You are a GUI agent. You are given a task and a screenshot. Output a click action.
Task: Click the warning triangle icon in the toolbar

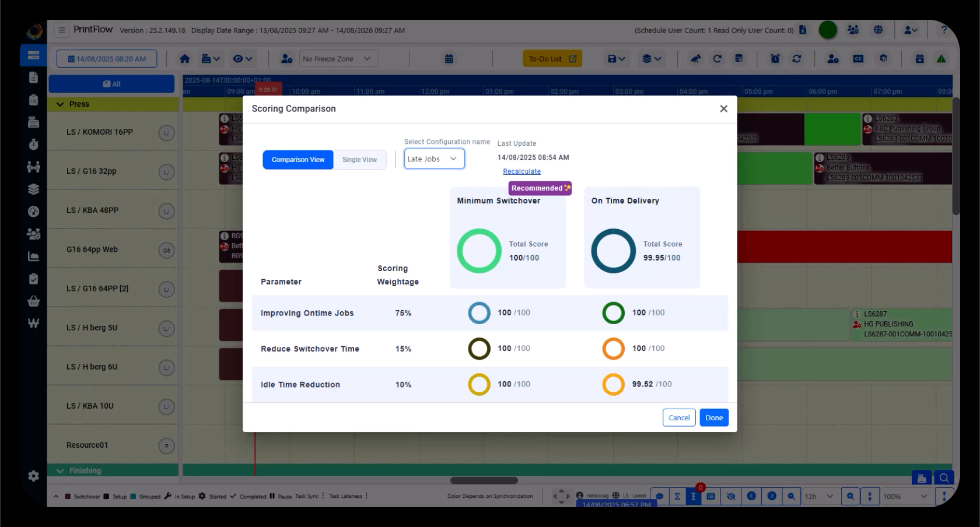click(941, 58)
